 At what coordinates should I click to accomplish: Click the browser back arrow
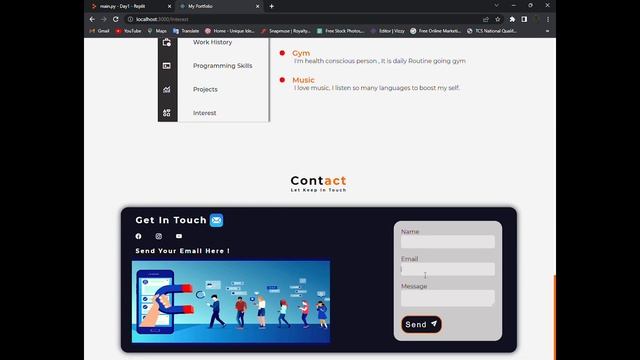pos(92,19)
